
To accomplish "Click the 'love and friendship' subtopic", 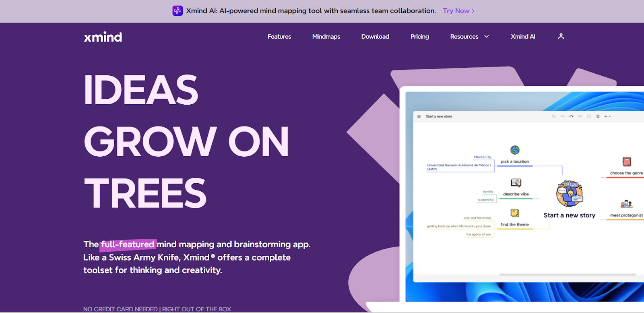I will pos(477,218).
